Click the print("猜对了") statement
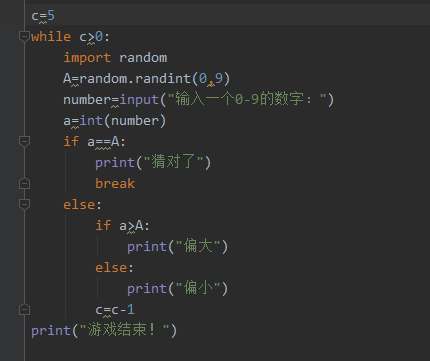The image size is (430, 361). [x=153, y=163]
